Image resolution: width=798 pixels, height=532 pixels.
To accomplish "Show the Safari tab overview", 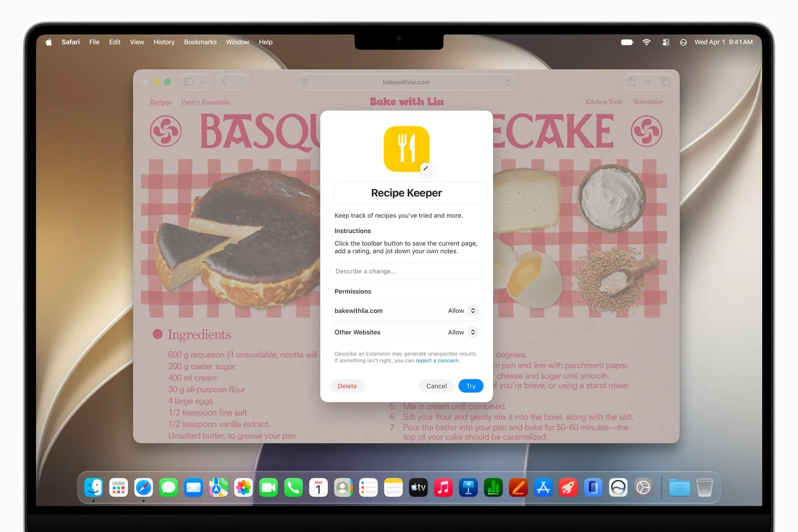I will pos(666,82).
